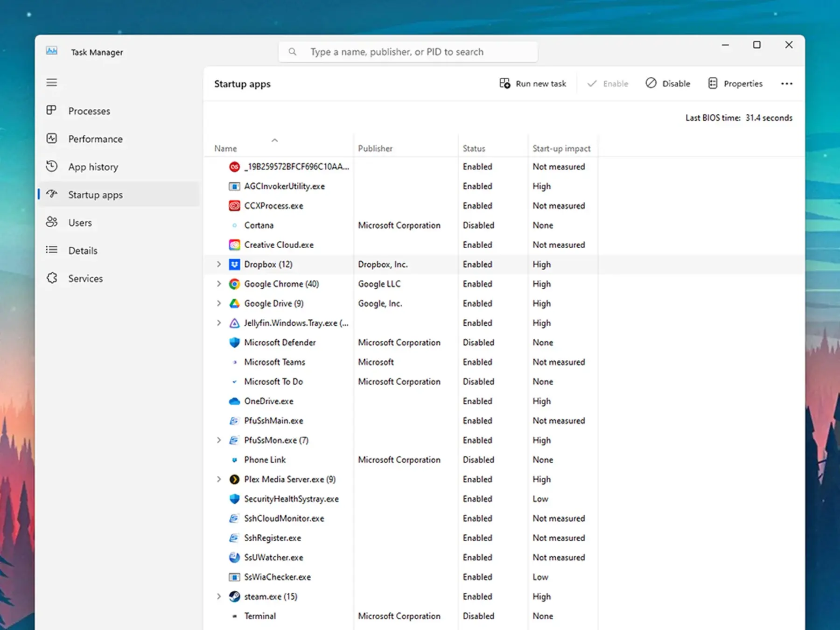Expand the Google Chrome (40) group
840x630 pixels.
218,284
